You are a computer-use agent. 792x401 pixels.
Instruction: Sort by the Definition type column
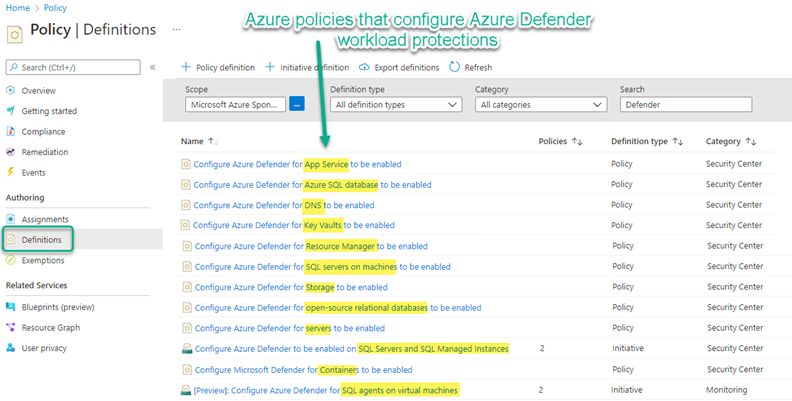(x=647, y=142)
